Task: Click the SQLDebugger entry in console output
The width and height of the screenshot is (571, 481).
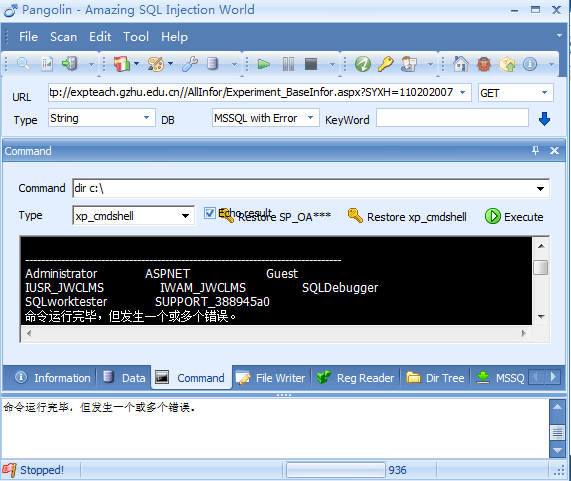Action: (340, 288)
